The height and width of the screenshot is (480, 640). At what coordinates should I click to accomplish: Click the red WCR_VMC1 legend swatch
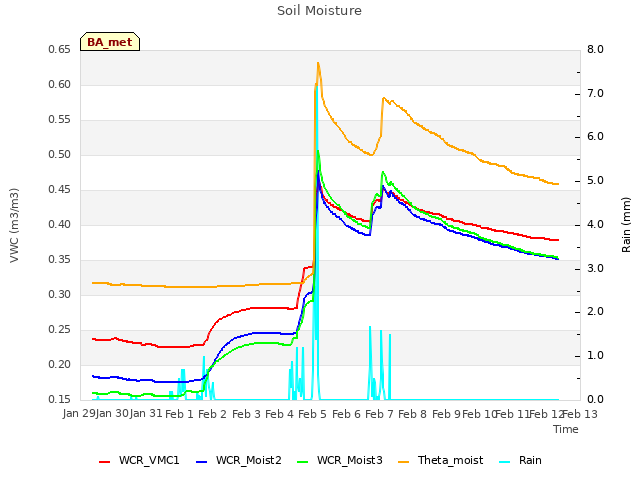coord(104,462)
